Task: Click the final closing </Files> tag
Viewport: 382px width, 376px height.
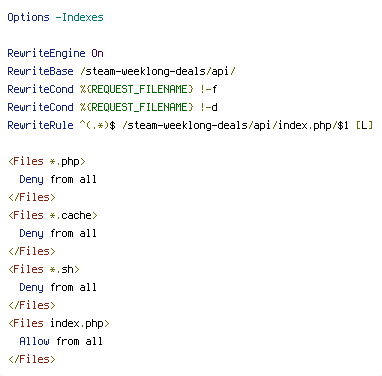Action: click(32, 359)
